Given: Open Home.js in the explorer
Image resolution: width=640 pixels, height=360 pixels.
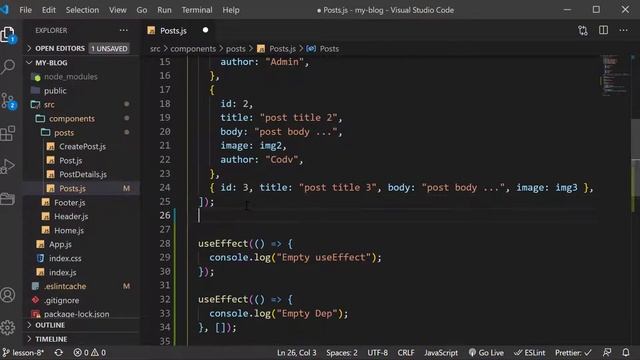Looking at the screenshot, I should coord(82,231).
